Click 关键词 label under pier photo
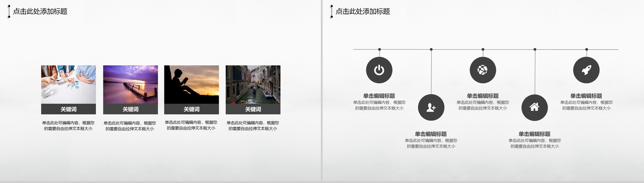The width and height of the screenshot is (644, 183). pos(130,109)
